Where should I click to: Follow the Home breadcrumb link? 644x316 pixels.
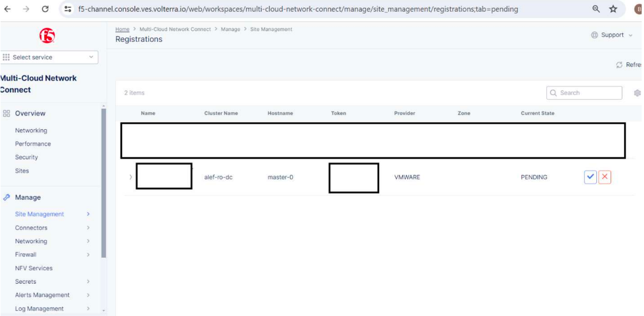click(122, 29)
